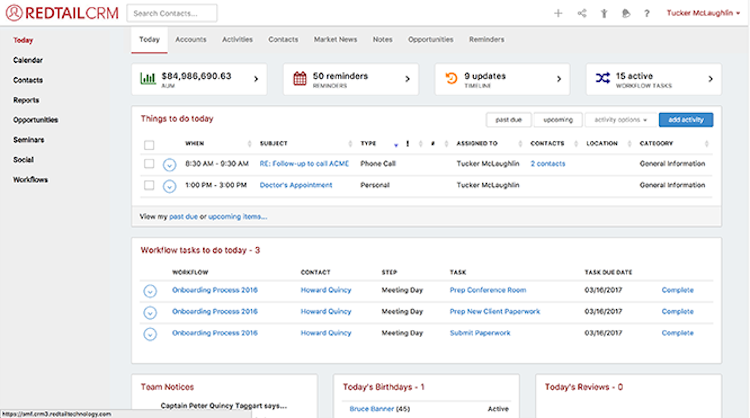This screenshot has height=418, width=750.
Task: Select the Today tab
Action: click(149, 40)
